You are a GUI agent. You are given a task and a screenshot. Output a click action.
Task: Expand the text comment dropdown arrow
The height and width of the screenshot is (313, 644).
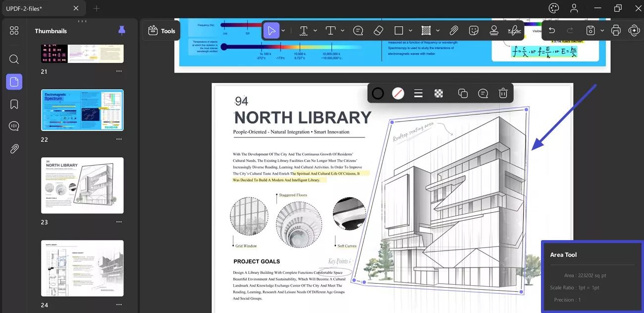click(x=342, y=31)
